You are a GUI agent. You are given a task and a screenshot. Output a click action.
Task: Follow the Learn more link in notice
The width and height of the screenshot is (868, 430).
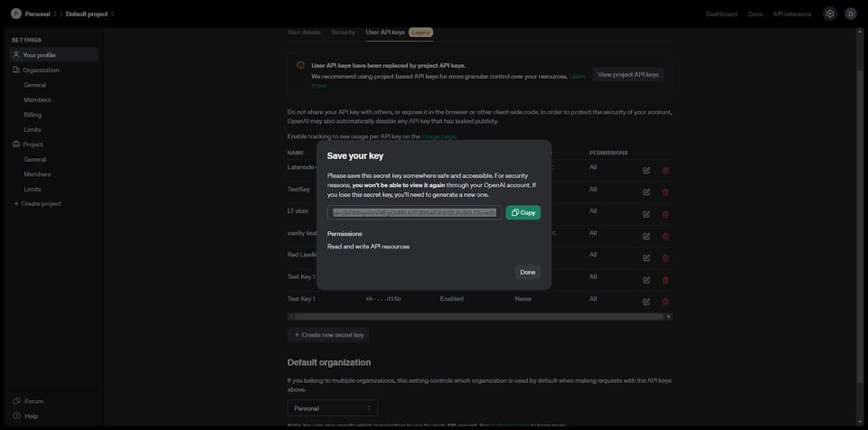(578, 77)
